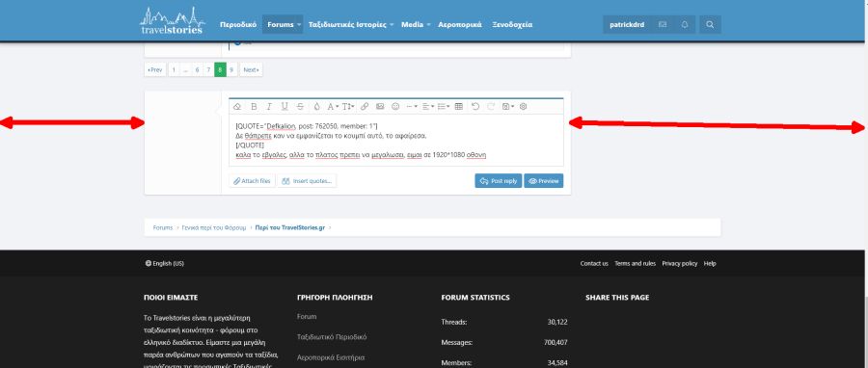The width and height of the screenshot is (868, 368).
Task: Open the Terms and rules link
Action: [x=635, y=264]
